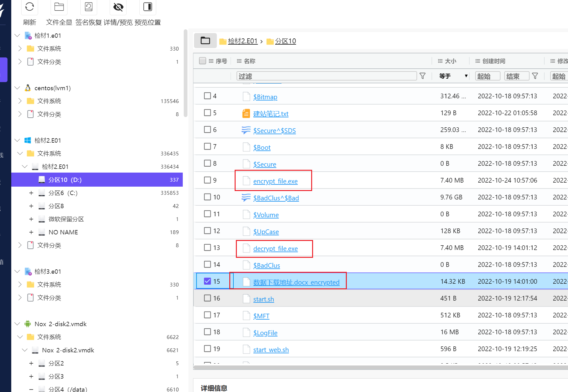Click the tree panel vertical scrollbar
Viewport: 568px width, 392px height.
[x=186, y=73]
